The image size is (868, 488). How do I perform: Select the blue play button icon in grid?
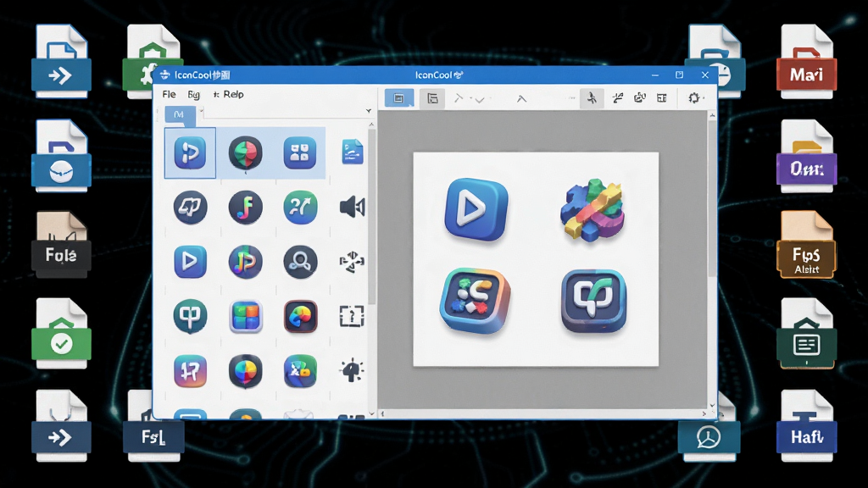pos(190,262)
